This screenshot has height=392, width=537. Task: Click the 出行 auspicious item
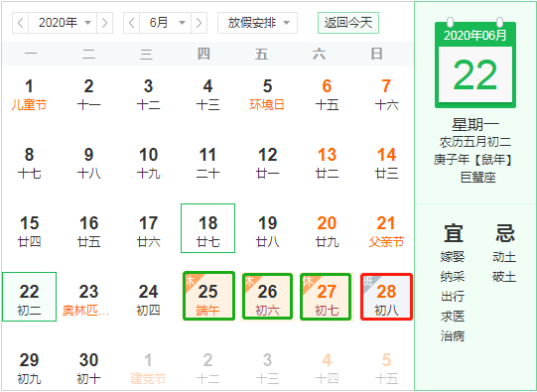point(453,296)
